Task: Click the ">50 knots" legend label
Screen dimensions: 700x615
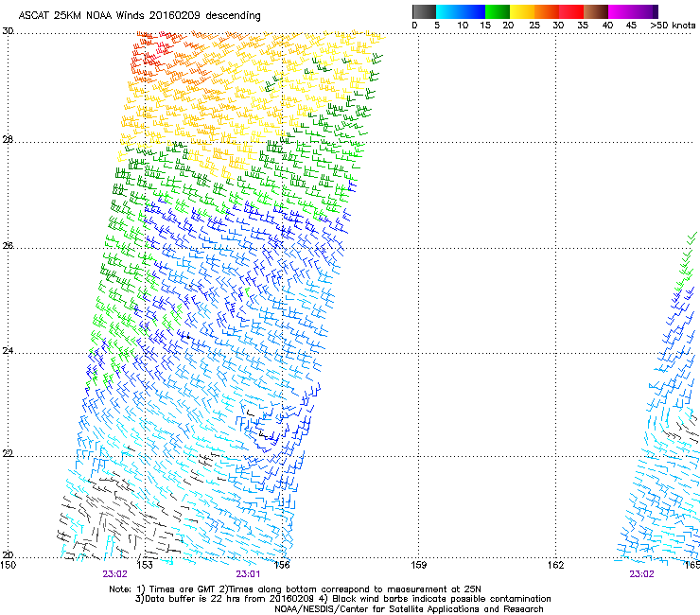Action: point(673,26)
